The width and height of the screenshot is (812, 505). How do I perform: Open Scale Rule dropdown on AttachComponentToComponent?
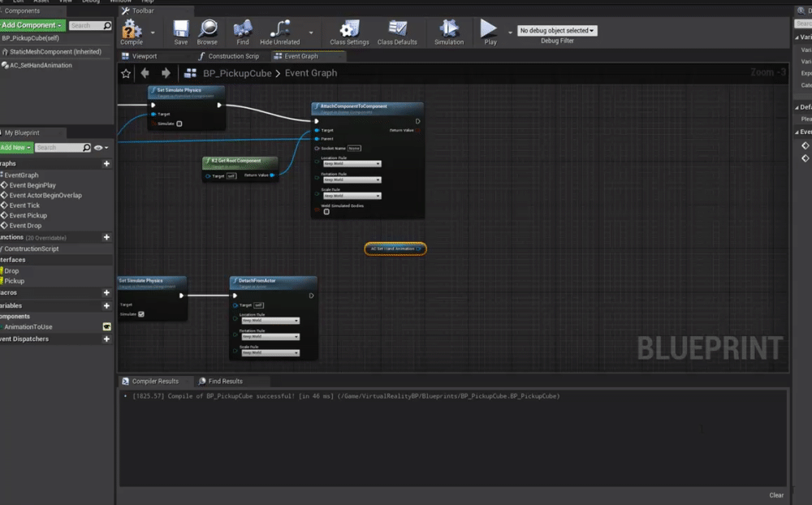352,196
